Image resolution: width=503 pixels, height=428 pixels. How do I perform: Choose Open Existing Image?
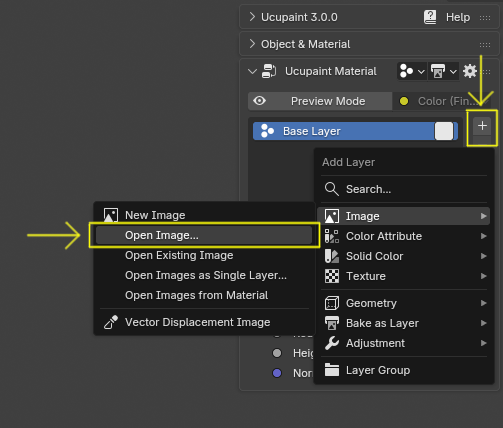[204, 255]
